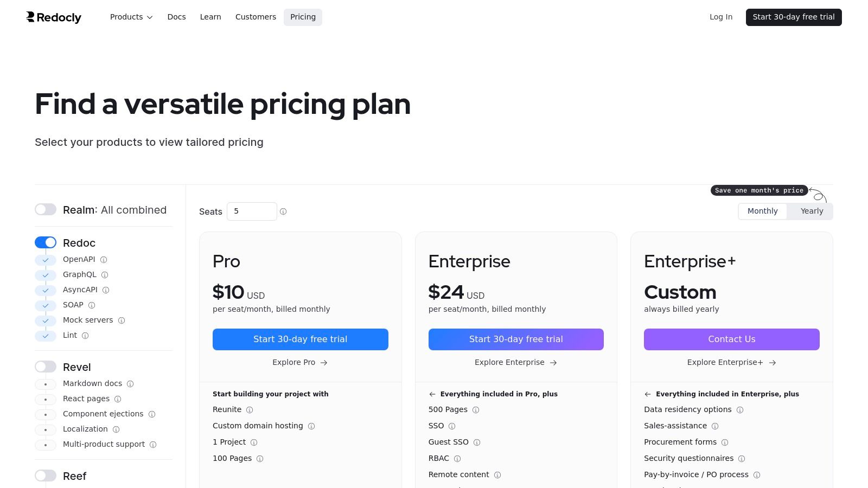Click info icon next to Seats field
The width and height of the screenshot is (868, 488).
(x=283, y=211)
